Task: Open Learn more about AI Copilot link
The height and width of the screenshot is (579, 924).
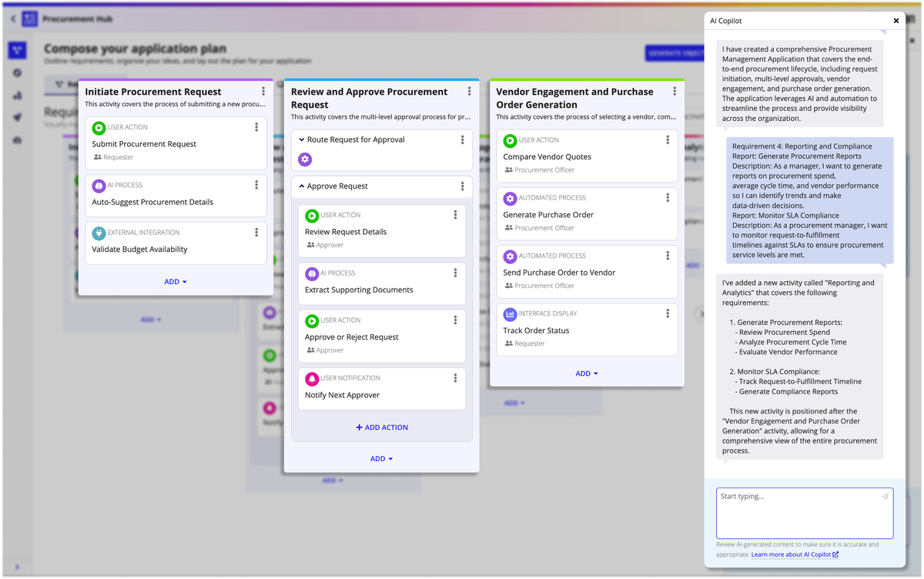Action: 795,554
